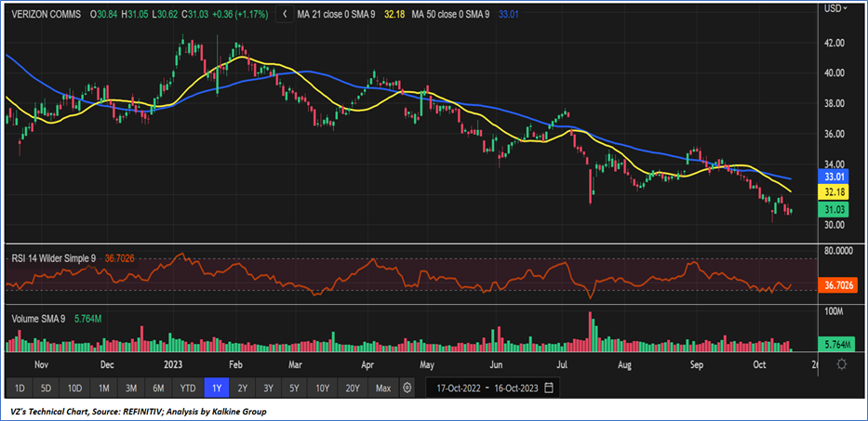Click the Volume SMA 9 indicator label
868x421 pixels.
point(37,319)
